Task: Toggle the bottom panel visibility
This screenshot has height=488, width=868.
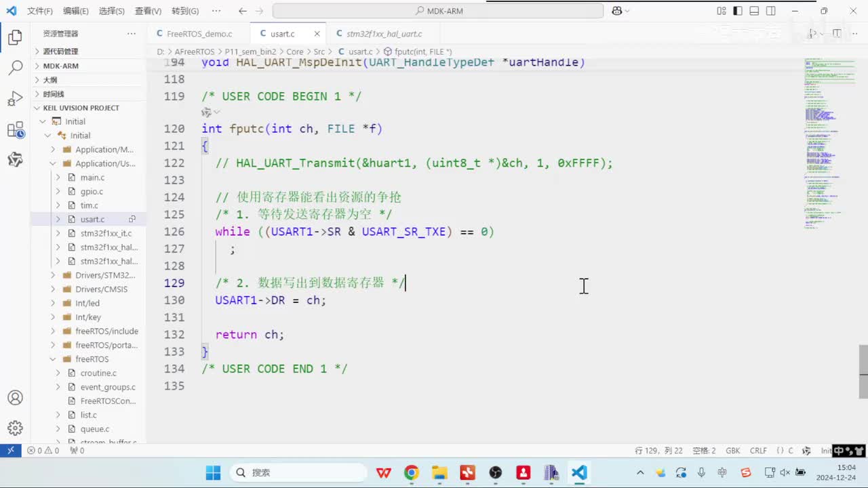Action: [754, 11]
